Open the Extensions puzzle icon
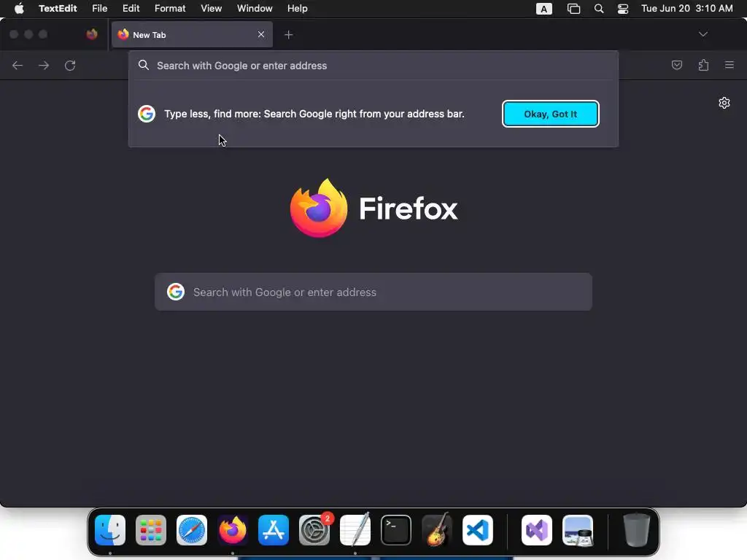747x560 pixels. click(703, 65)
